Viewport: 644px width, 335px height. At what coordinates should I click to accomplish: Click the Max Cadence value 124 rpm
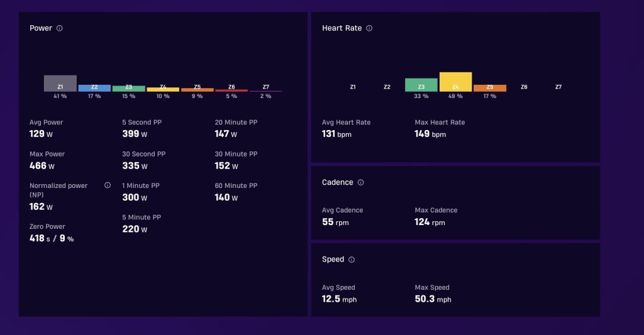430,222
